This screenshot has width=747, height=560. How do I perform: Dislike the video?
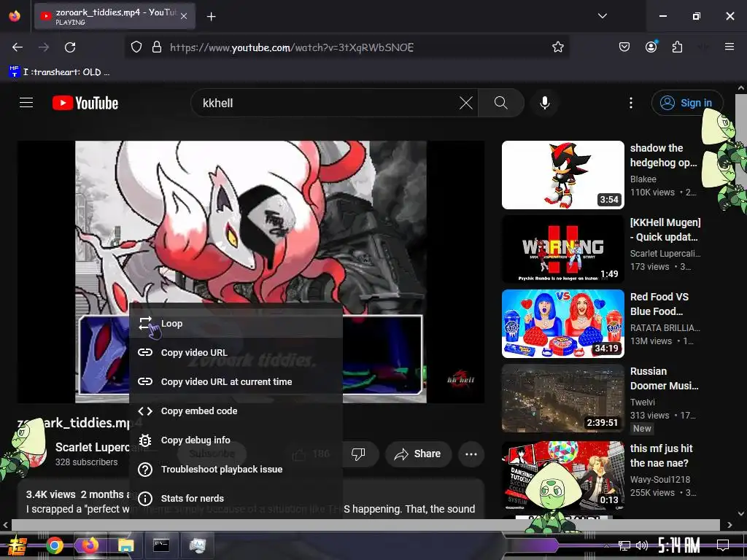pyautogui.click(x=357, y=454)
